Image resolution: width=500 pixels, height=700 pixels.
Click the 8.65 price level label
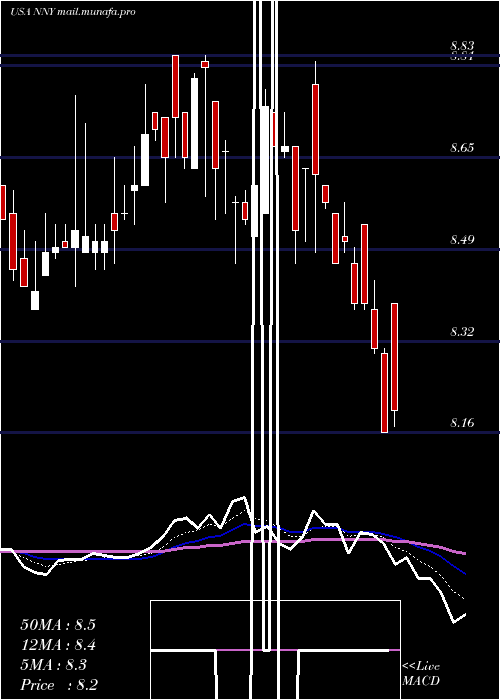pyautogui.click(x=462, y=148)
